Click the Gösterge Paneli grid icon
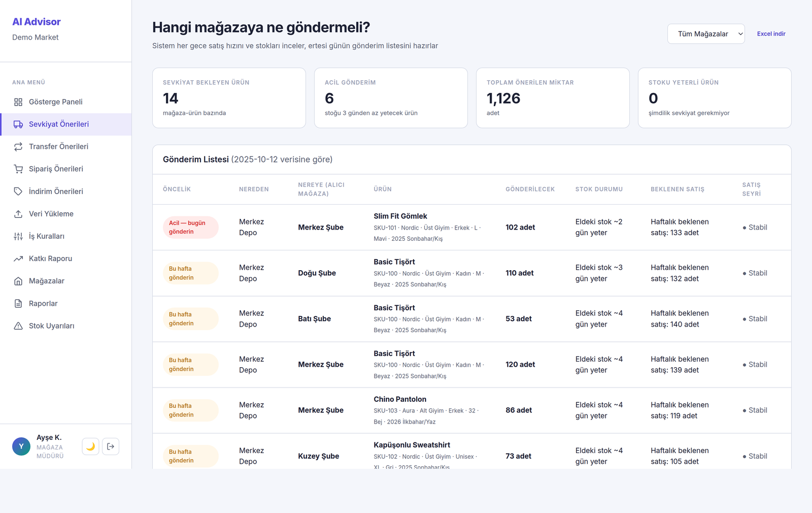 tap(18, 102)
